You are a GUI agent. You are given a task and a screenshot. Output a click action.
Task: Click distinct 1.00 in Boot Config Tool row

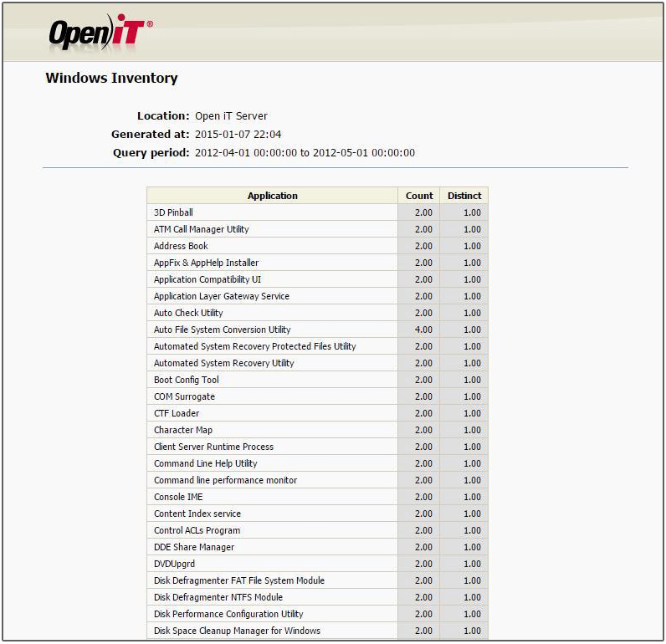tap(472, 380)
